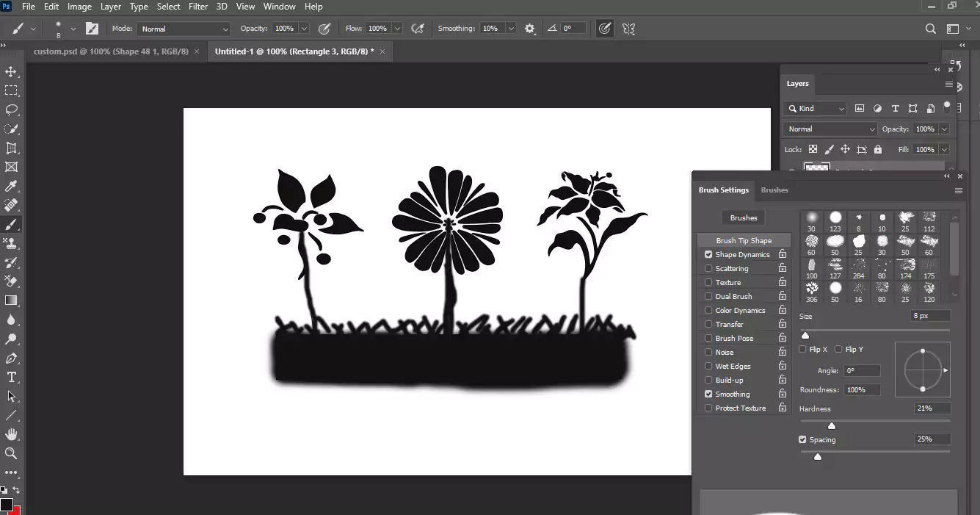Screen dimensions: 980x515
Task: Select the Zoom tool
Action: (11, 453)
